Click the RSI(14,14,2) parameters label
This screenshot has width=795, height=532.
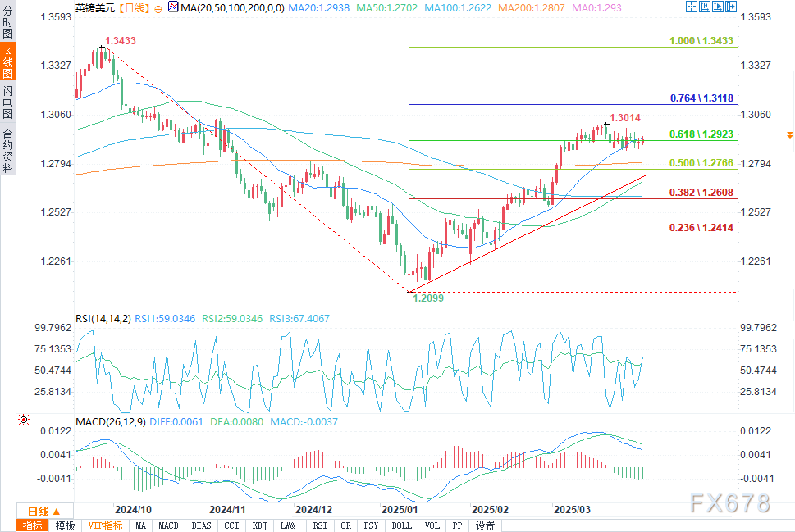103,319
